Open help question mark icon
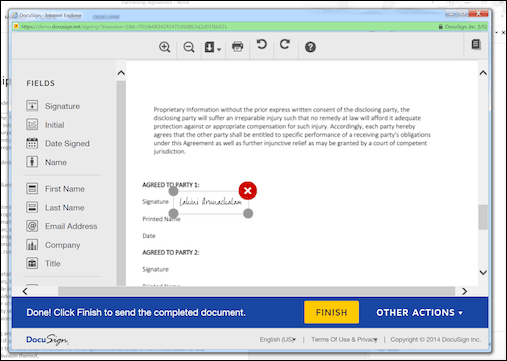Image resolution: width=507 pixels, height=361 pixels. pyautogui.click(x=310, y=47)
